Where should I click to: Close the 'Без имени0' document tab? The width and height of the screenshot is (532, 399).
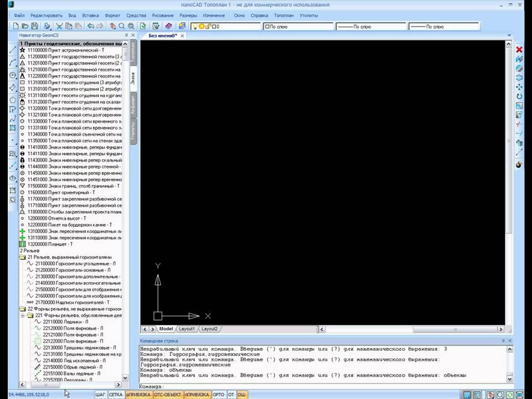tap(182, 36)
